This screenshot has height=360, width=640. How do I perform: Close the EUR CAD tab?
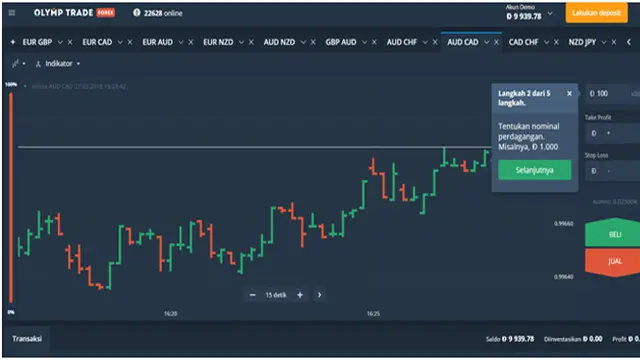[x=130, y=42]
